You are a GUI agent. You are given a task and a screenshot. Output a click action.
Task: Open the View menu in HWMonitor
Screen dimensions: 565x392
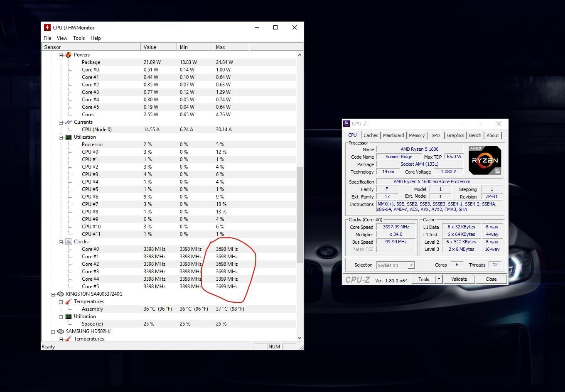pyautogui.click(x=62, y=38)
